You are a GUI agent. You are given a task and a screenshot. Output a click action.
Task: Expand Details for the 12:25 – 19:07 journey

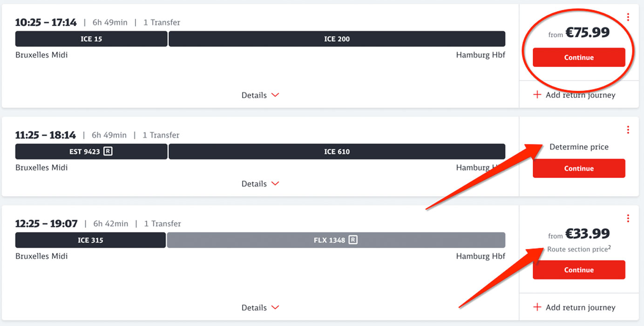pos(260,308)
